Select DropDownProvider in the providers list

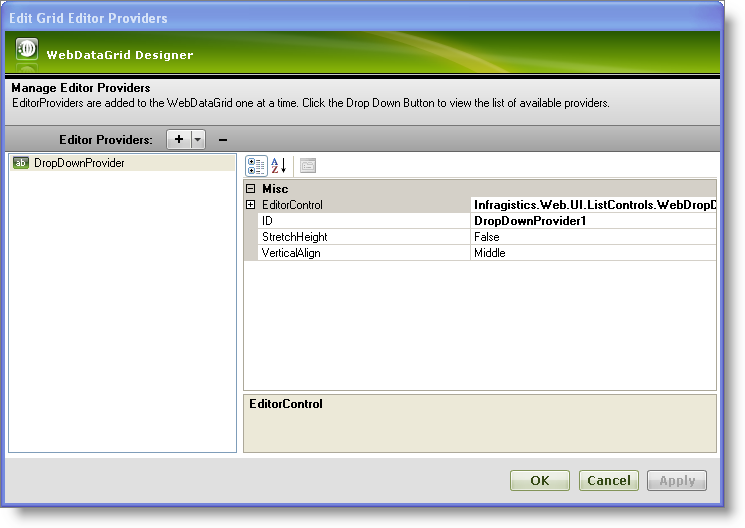(123, 163)
